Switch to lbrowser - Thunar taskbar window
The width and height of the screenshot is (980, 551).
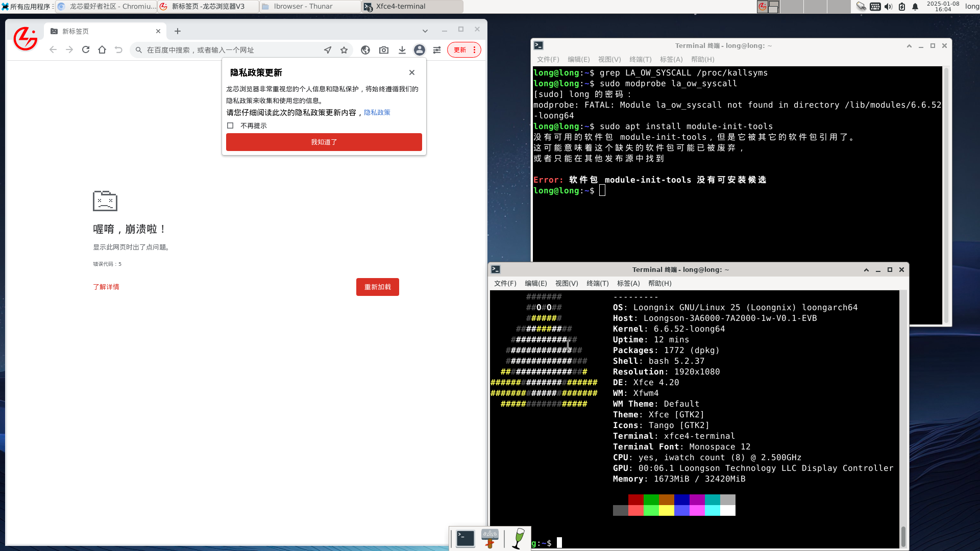tap(310, 7)
